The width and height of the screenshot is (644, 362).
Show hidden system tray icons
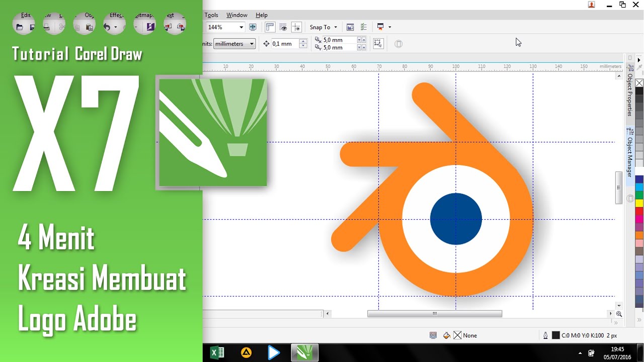[x=580, y=353]
